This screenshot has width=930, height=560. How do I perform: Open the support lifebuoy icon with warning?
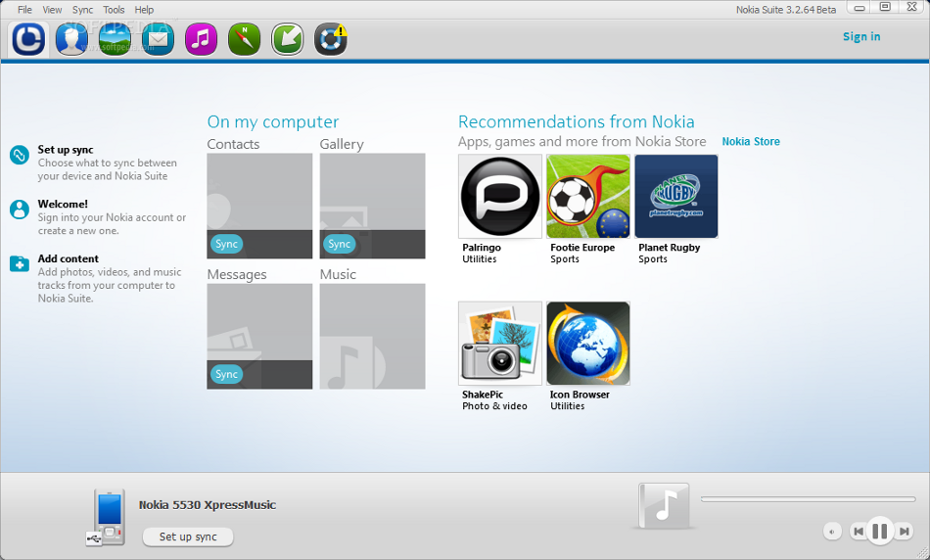[x=330, y=40]
